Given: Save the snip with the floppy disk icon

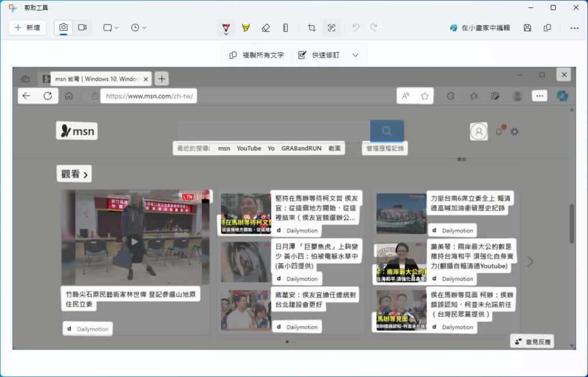Looking at the screenshot, I should 528,28.
